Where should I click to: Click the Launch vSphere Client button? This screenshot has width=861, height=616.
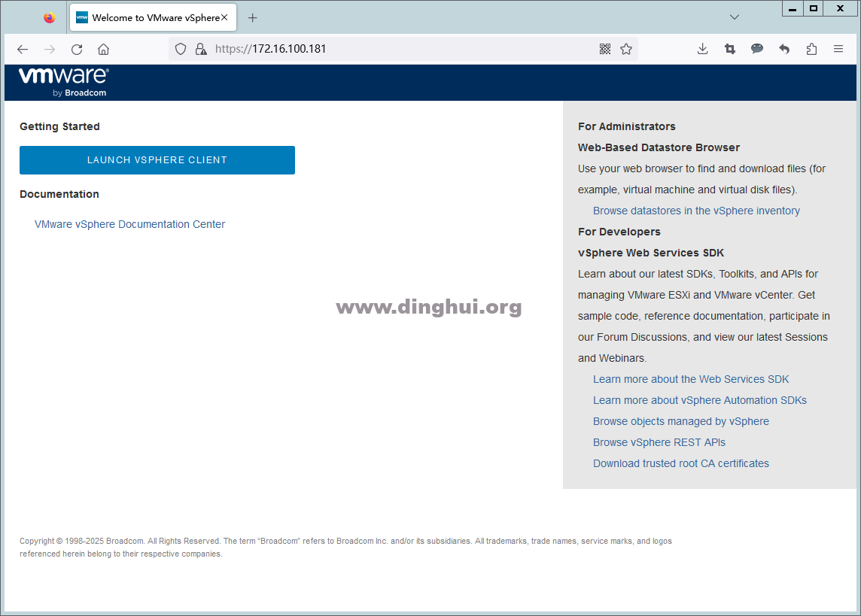pyautogui.click(x=157, y=160)
